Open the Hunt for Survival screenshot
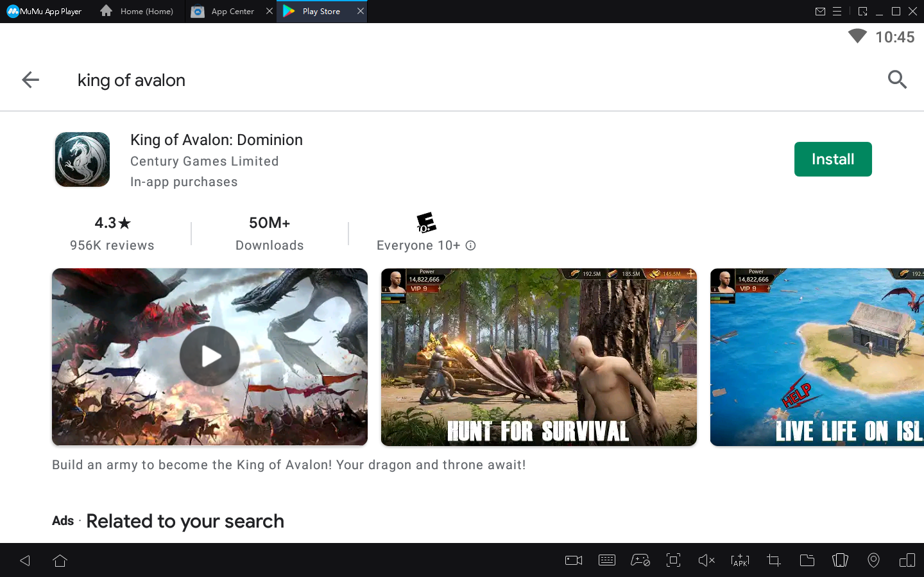This screenshot has height=577, width=924. point(539,357)
